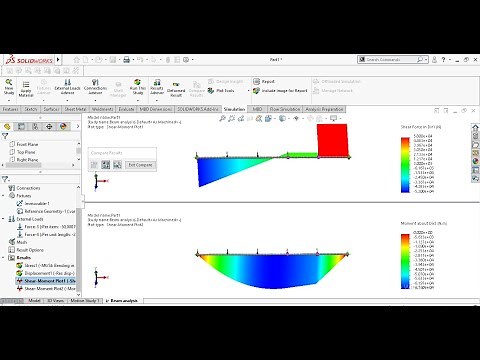Switch to the Features ribbon tab
The height and width of the screenshot is (360, 480).
click(x=10, y=109)
